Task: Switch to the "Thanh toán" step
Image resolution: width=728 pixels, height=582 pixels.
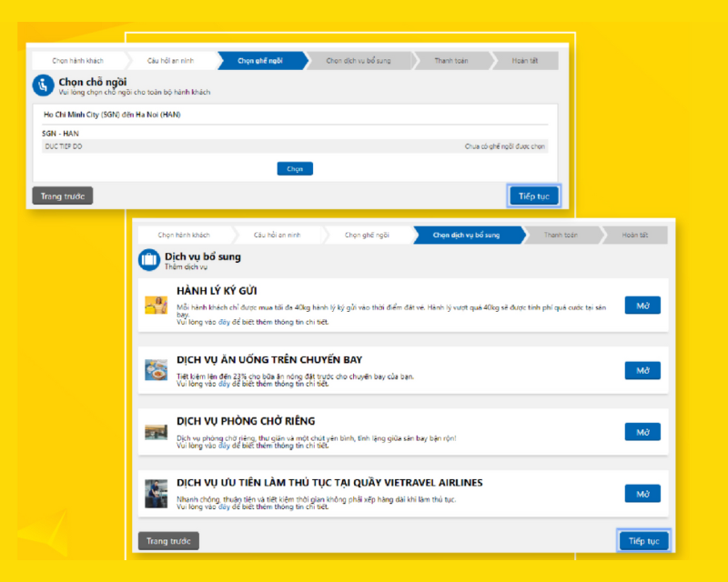Action: click(564, 234)
